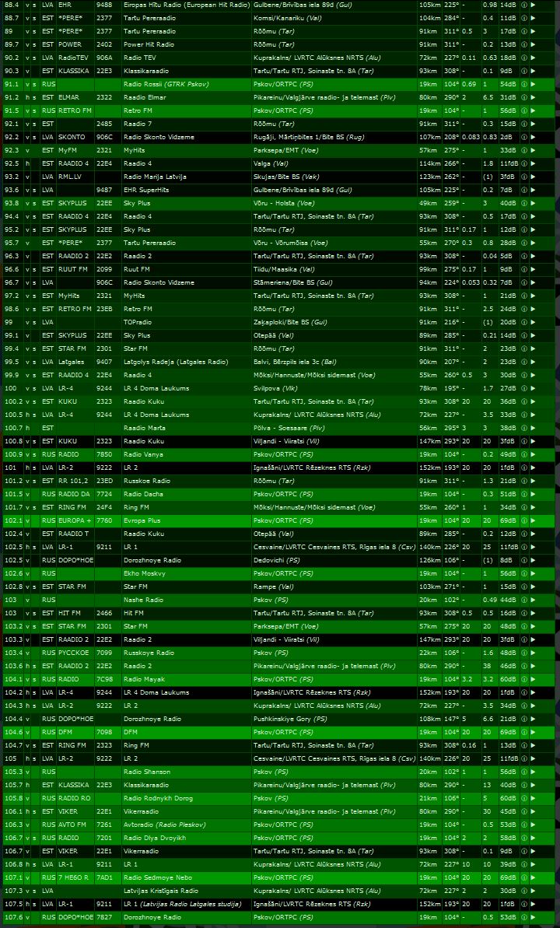Play 95.7 Tartu Pereraadio from Võru
The image size is (560, 928).
[534, 243]
